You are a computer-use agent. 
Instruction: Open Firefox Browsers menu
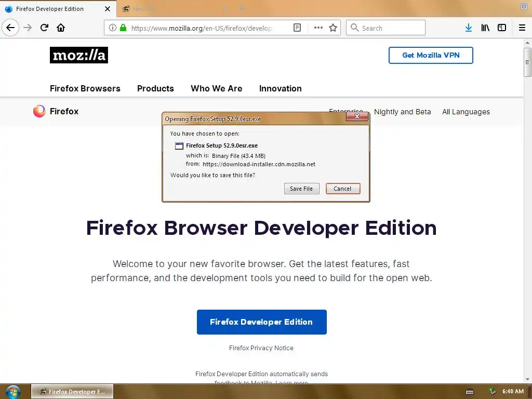[x=85, y=88]
